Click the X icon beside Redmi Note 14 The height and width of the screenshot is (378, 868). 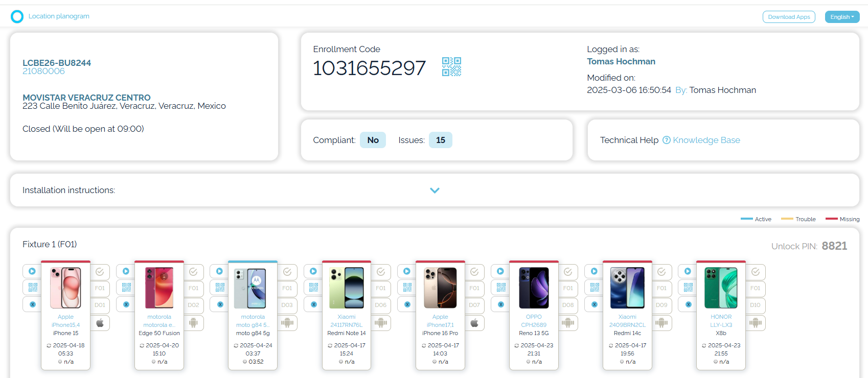click(313, 304)
